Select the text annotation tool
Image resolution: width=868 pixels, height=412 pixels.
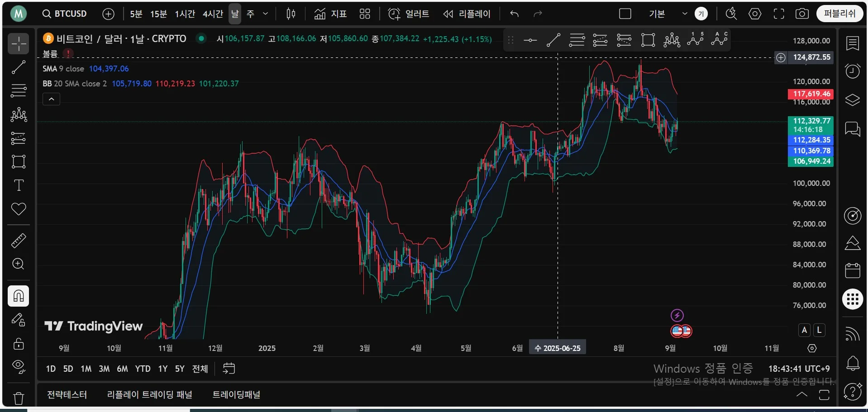pyautogui.click(x=19, y=185)
